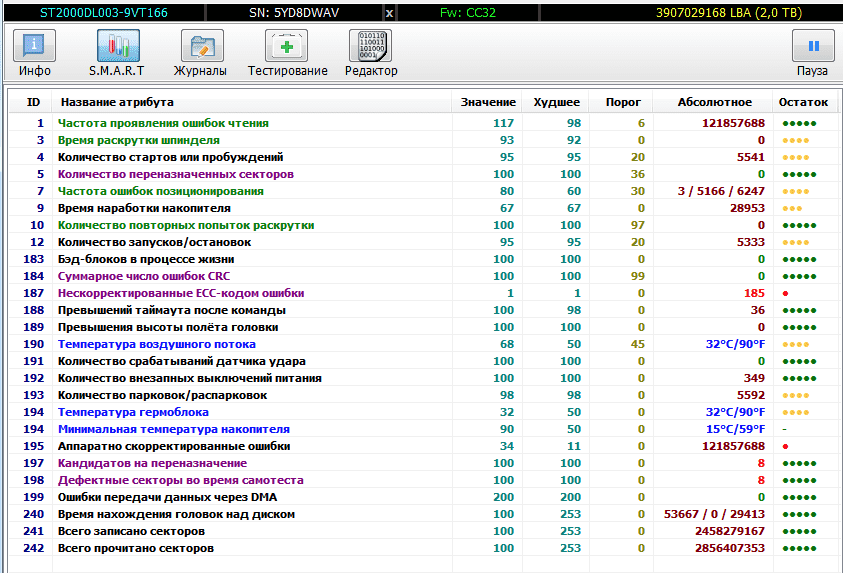Viewport: 843px width, 573px height.
Task: Sort by ID column header
Action: [33, 102]
